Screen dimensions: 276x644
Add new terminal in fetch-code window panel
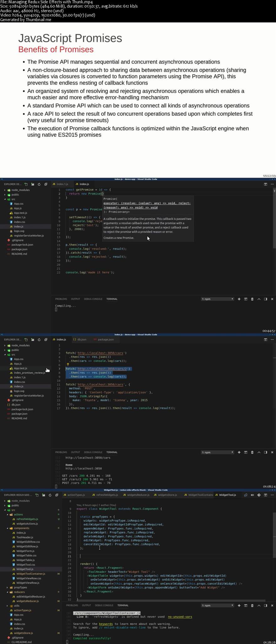tap(239, 452)
